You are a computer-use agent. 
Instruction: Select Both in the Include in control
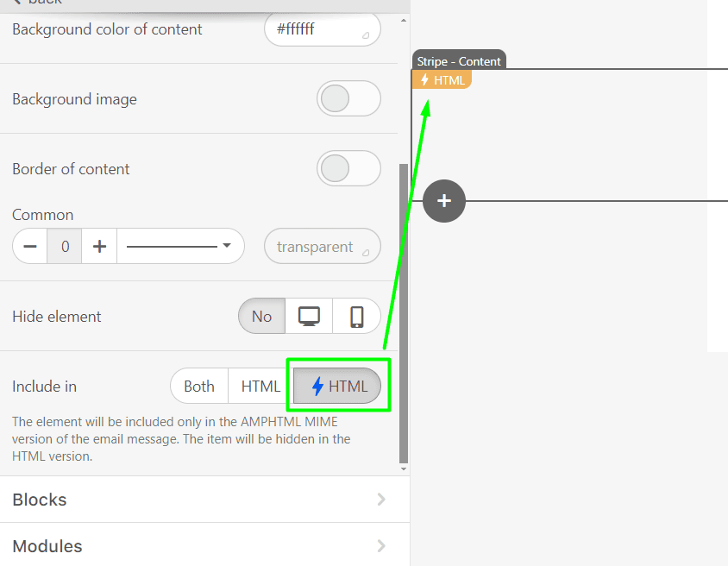click(198, 386)
